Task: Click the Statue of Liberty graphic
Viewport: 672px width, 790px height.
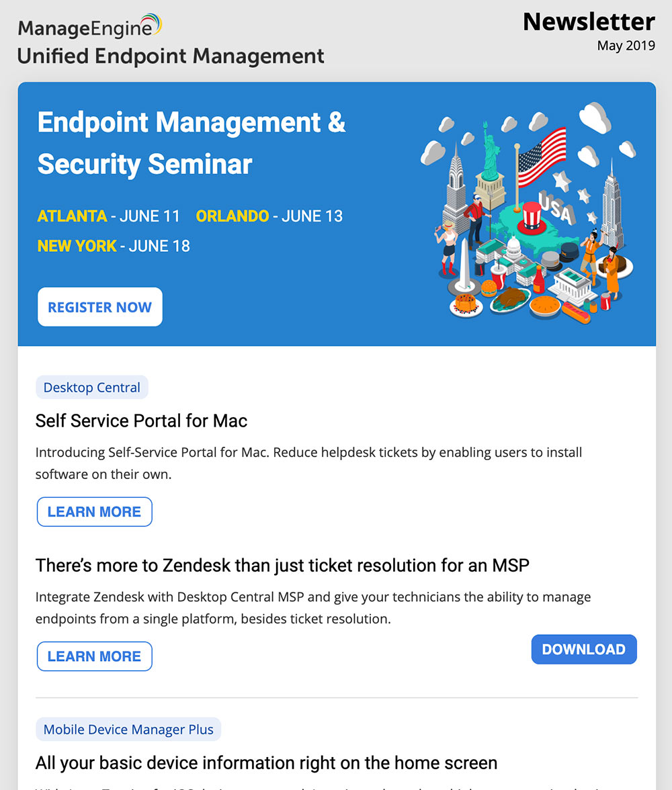Action: (x=489, y=151)
